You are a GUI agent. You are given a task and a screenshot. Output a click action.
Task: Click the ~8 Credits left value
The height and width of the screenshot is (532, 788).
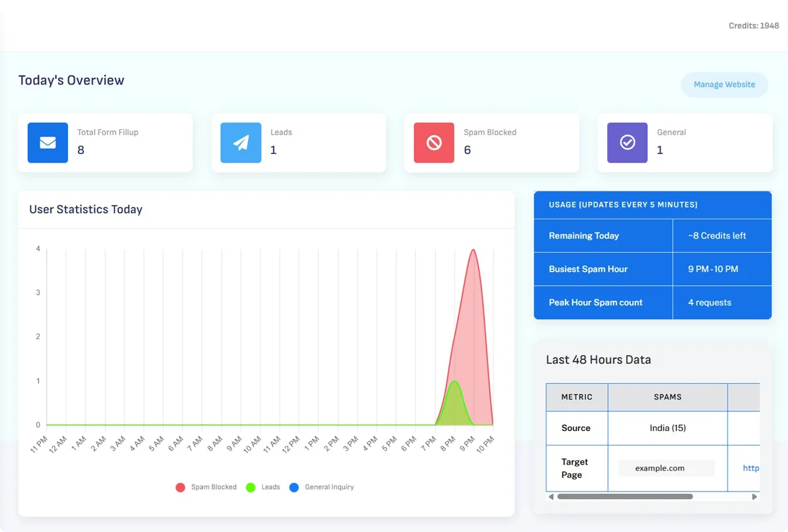point(717,235)
